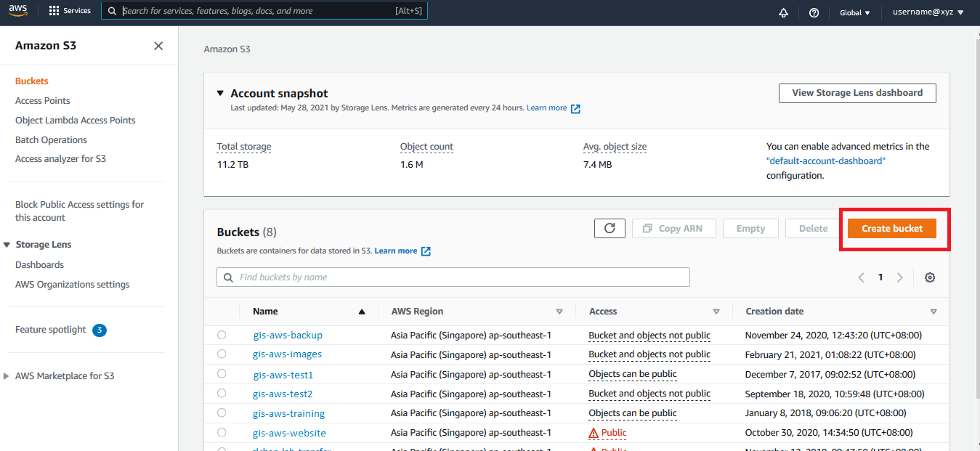Click the warning icon on gis-aws-website Public
This screenshot has width=980, height=451.
tap(594, 433)
